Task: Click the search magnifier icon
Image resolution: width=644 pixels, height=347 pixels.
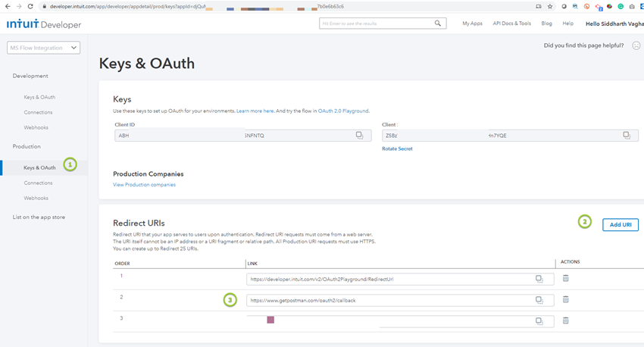Action: point(439,23)
